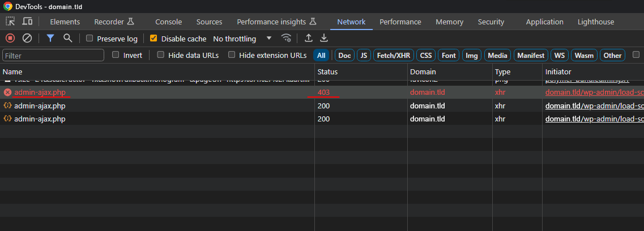Click the Filter text input field

coord(53,56)
